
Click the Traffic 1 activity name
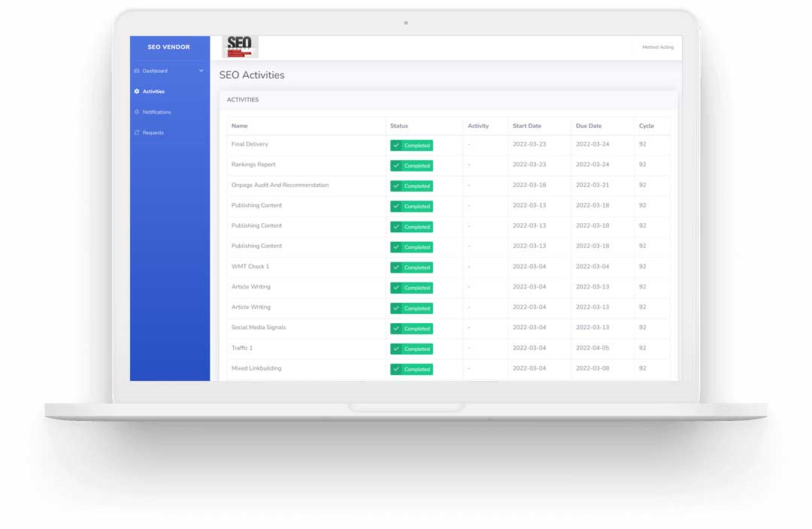click(242, 348)
